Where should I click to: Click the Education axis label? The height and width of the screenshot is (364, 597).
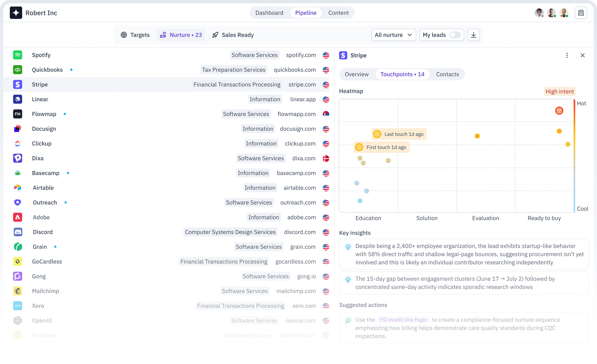point(368,218)
